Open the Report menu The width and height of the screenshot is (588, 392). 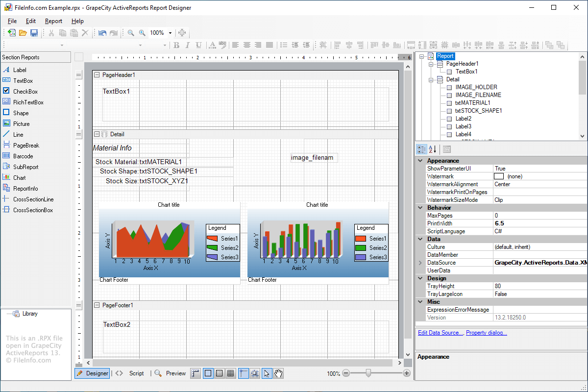[x=53, y=21]
